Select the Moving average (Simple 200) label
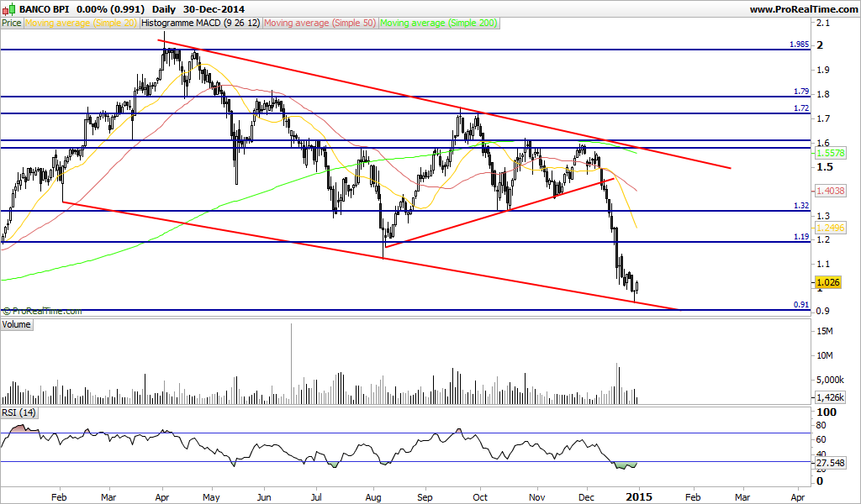Screen dimensions: 861x504 click(x=439, y=23)
